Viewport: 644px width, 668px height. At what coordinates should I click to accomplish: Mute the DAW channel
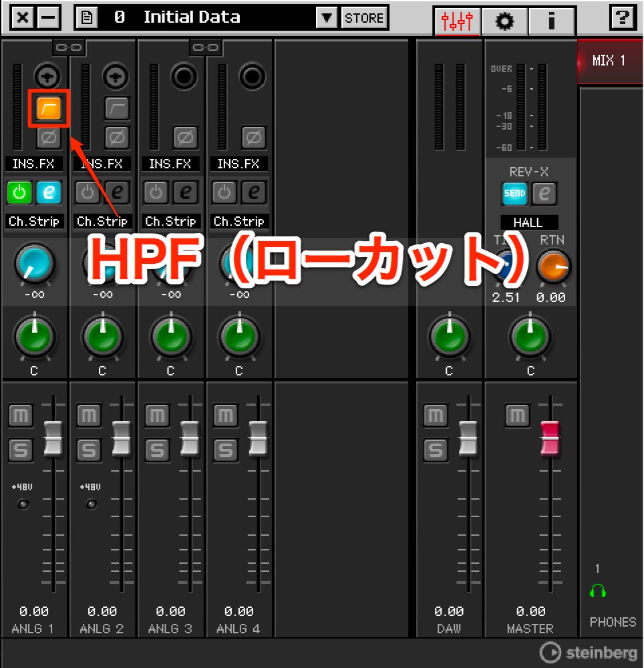[x=436, y=415]
